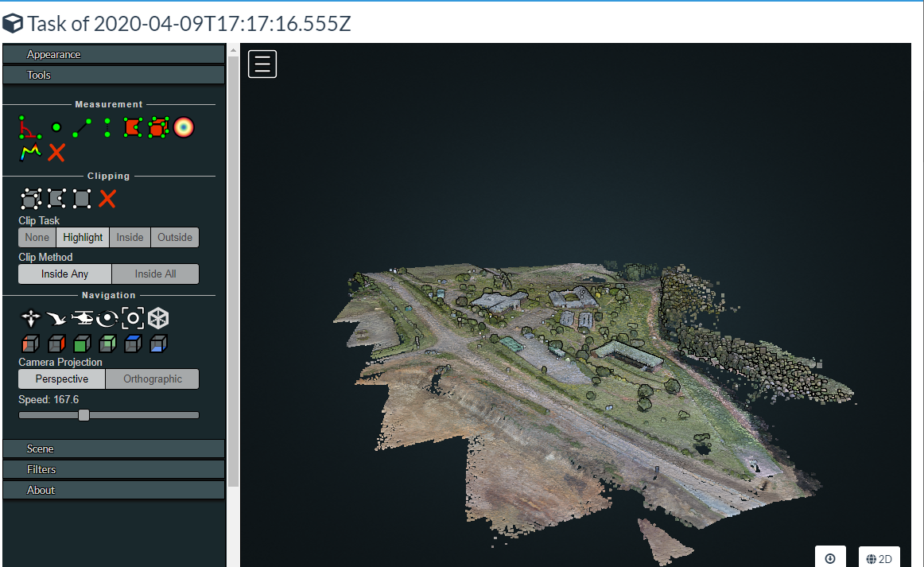Viewport: 924px width, 567px height.
Task: Add a volume clipping box
Action: [31, 198]
